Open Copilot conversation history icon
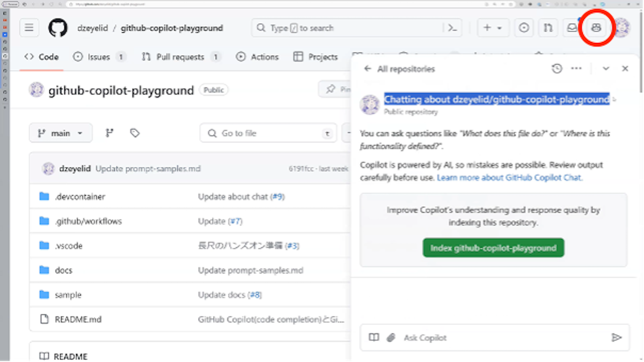Screen dimensions: 644x362 click(557, 69)
